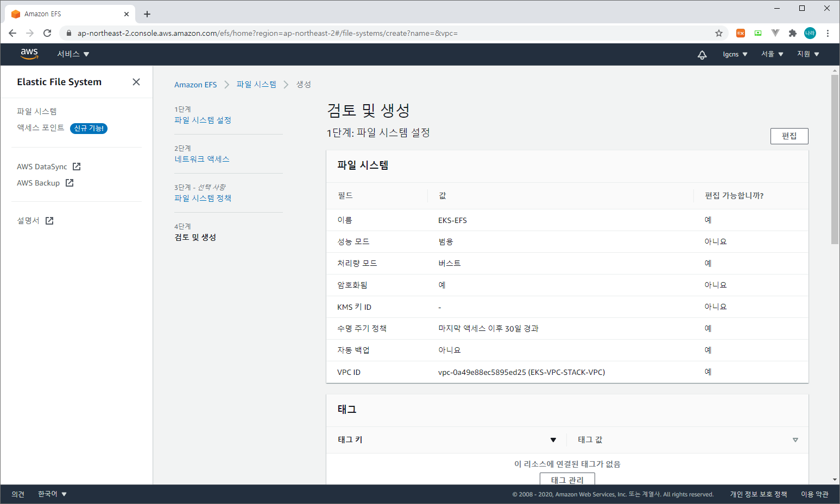
Task: Open a new browser tab
Action: (x=147, y=14)
